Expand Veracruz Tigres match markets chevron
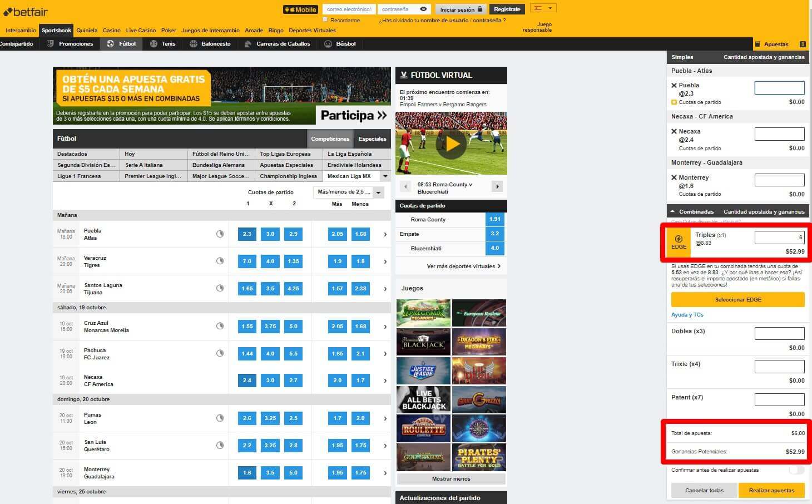812x504 pixels. pos(385,261)
